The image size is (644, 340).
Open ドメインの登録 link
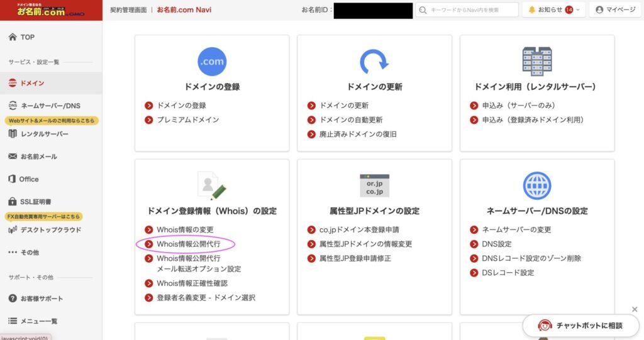[x=182, y=106]
